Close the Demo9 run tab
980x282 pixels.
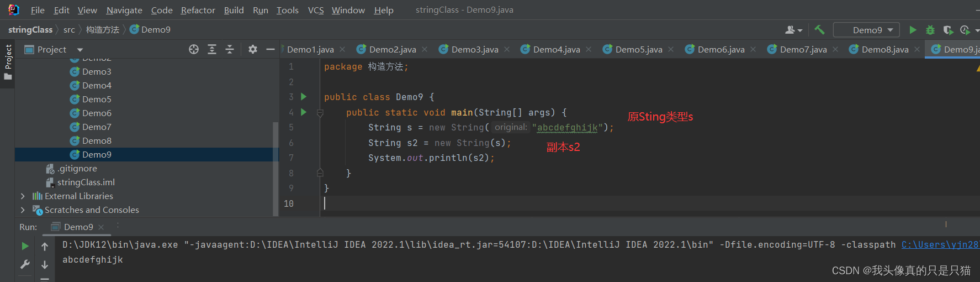coord(101,227)
